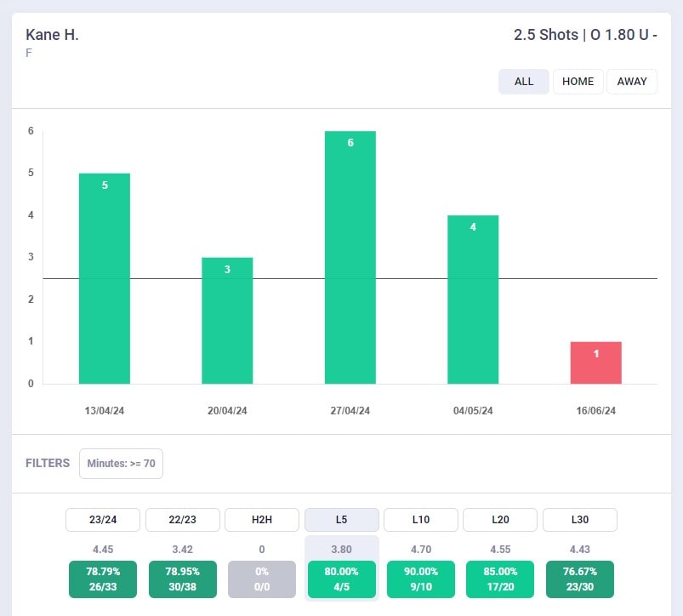The height and width of the screenshot is (616, 683).
Task: Click the red 16/06/24 bar
Action: pyautogui.click(x=596, y=363)
